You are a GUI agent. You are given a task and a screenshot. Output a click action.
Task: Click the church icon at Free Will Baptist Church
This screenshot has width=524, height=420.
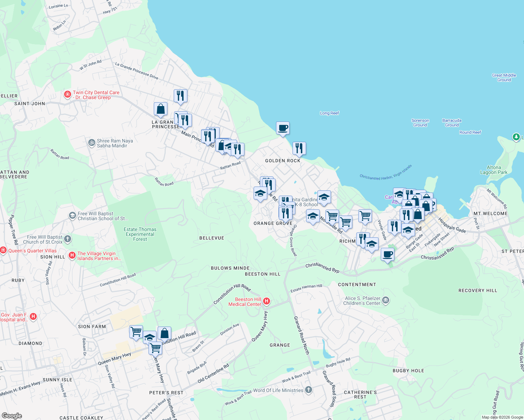[x=67, y=238]
